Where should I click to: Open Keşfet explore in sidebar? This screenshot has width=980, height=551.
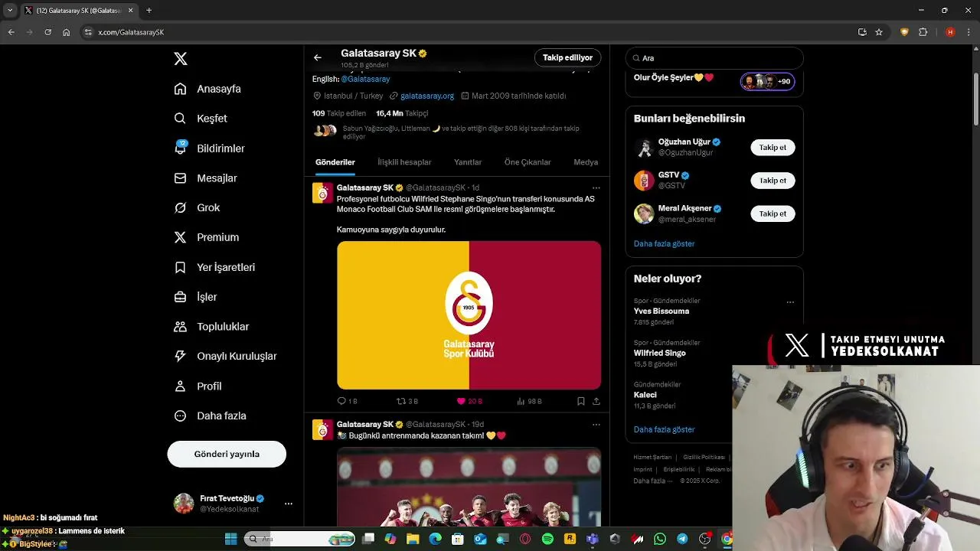click(201, 119)
